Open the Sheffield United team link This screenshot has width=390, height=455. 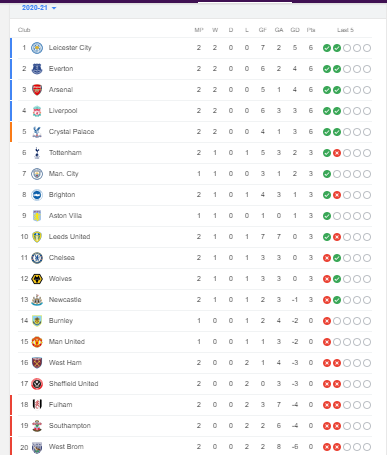pyautogui.click(x=73, y=384)
